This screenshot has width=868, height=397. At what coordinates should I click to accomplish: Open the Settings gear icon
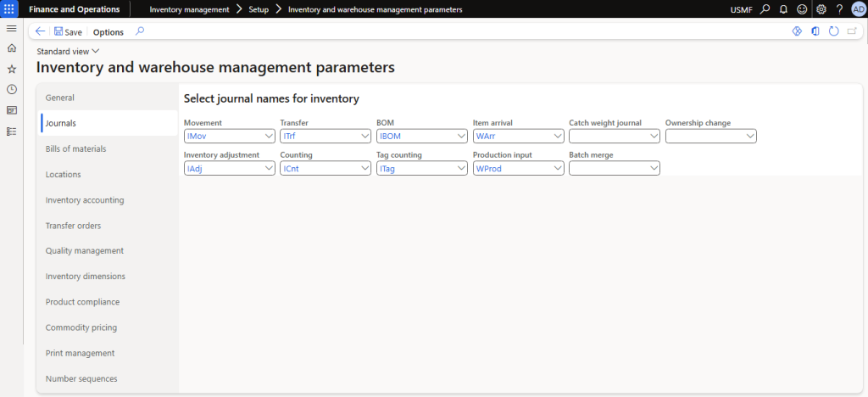821,9
